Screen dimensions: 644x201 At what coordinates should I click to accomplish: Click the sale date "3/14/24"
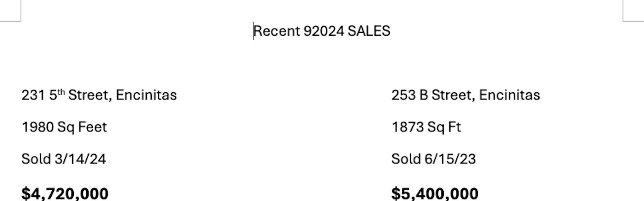click(x=80, y=159)
